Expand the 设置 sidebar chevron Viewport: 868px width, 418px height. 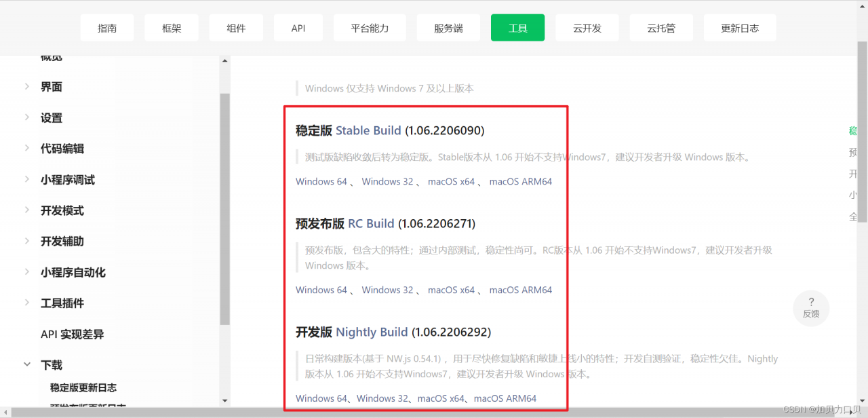tap(27, 117)
